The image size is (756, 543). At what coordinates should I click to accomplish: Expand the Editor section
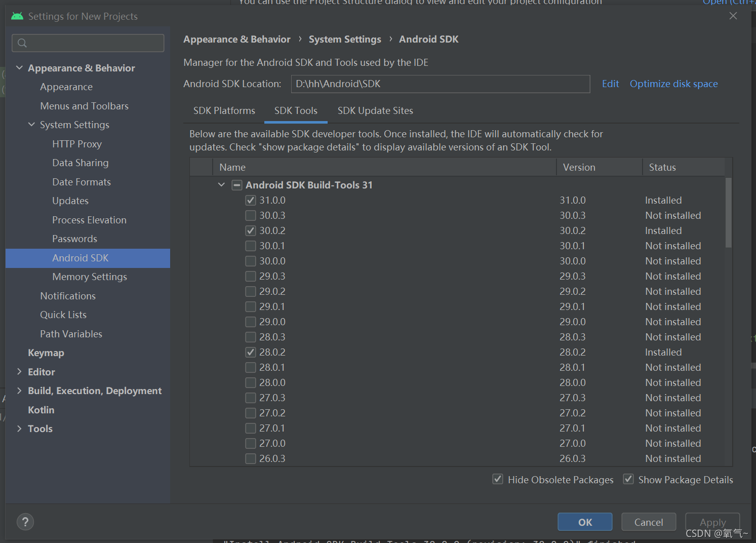click(19, 372)
